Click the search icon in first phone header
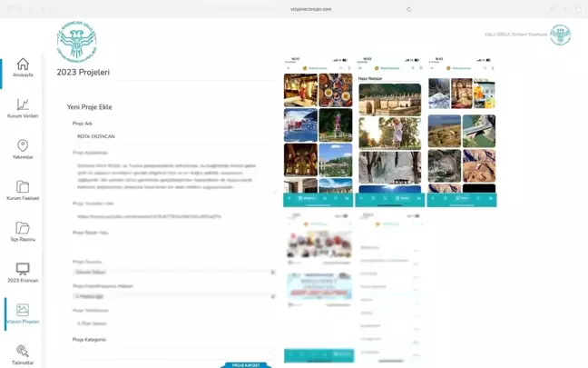Viewport: 588px width, 368px height. point(341,68)
